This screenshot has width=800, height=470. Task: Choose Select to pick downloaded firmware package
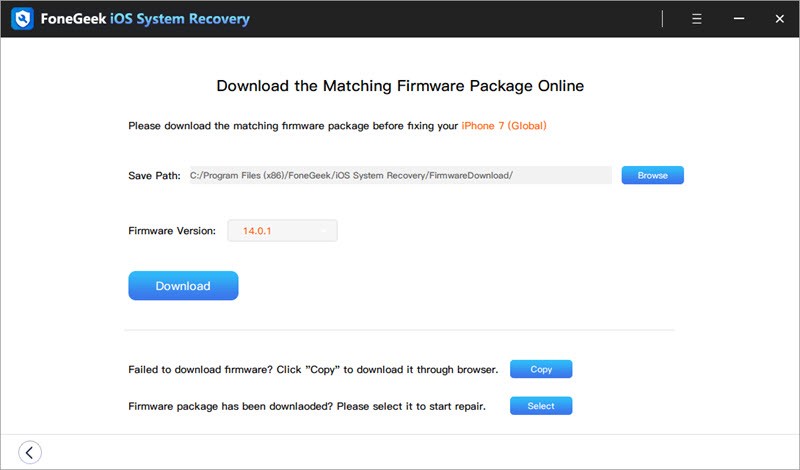coord(541,406)
